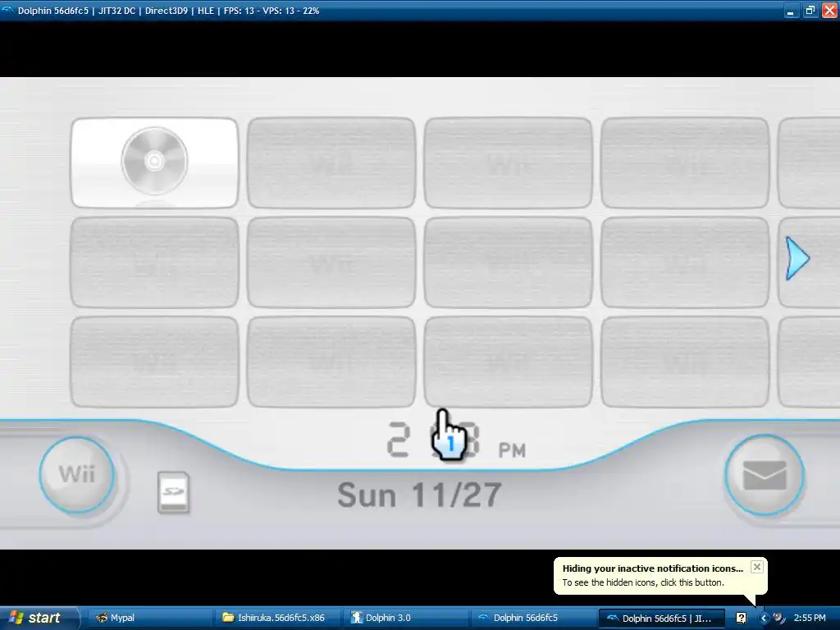
Task: Go to next channel page arrow
Action: 797,258
